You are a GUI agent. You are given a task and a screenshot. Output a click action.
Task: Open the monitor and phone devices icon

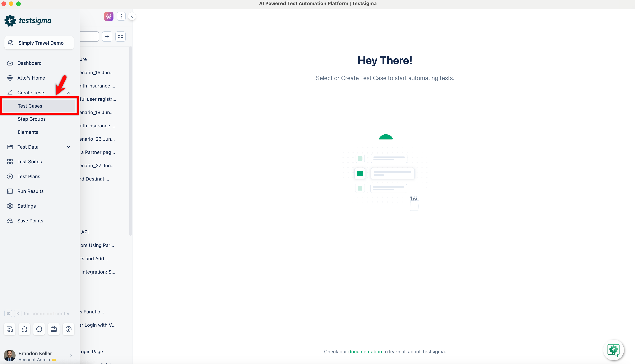pos(10,329)
